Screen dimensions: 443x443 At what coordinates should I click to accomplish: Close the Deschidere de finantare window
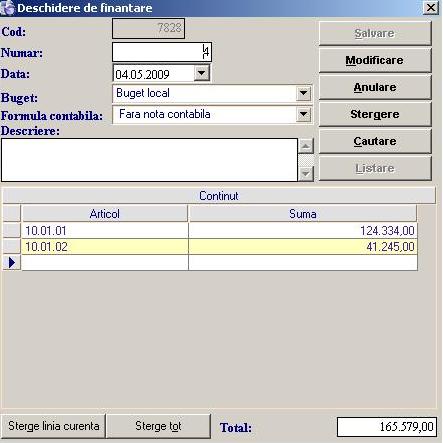coord(431,7)
